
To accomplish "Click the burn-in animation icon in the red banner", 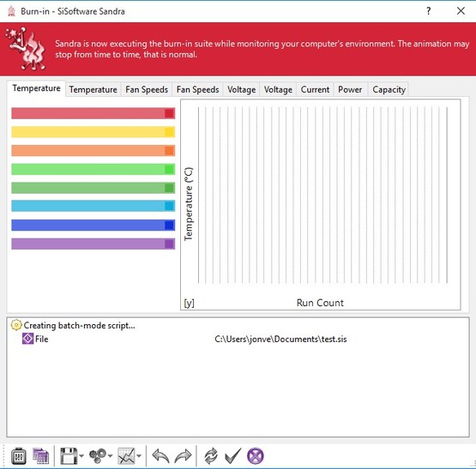I will [x=26, y=49].
